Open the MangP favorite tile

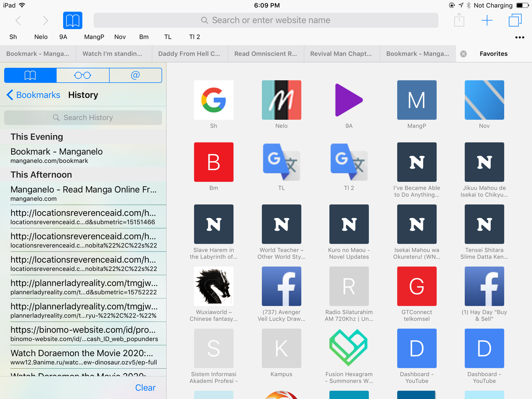pyautogui.click(x=417, y=100)
